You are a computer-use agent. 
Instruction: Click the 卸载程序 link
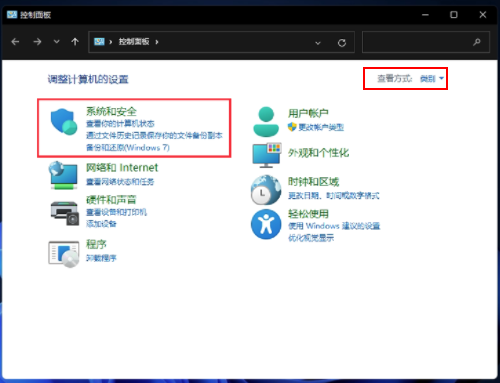(x=101, y=258)
